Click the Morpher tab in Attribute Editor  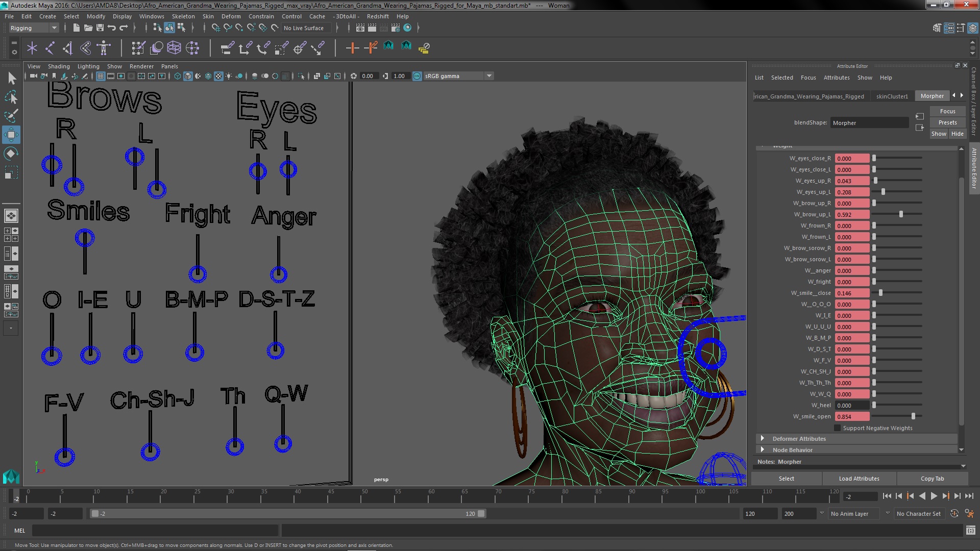(932, 95)
